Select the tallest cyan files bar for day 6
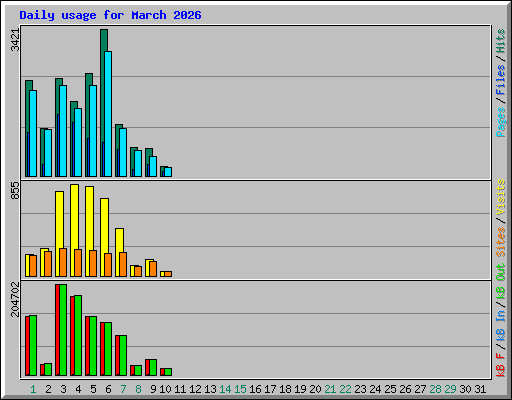 coord(108,114)
